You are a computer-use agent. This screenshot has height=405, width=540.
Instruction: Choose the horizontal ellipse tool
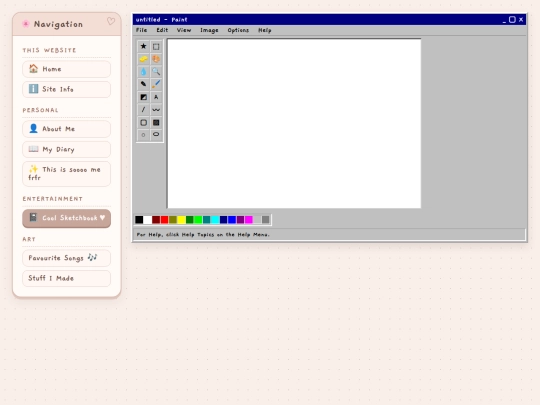(156, 135)
